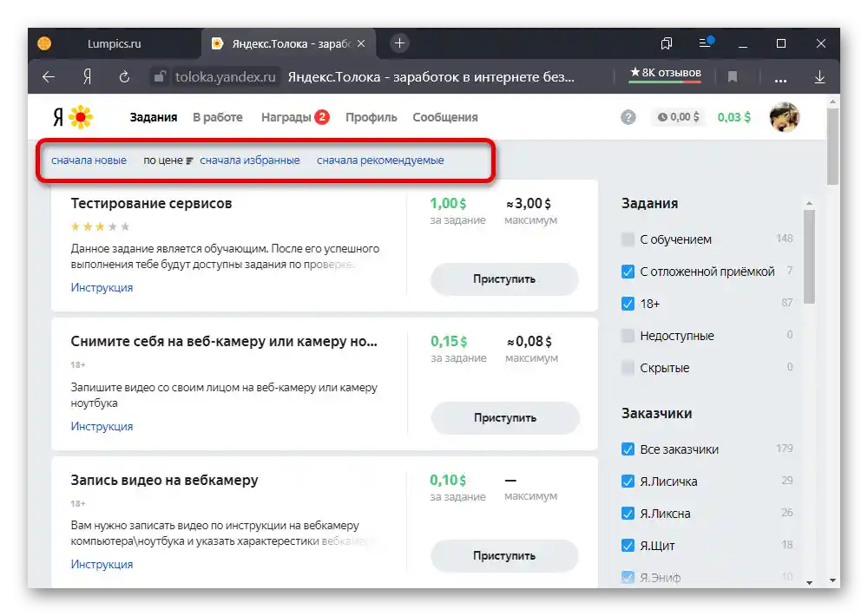This screenshot has width=868, height=616.
Task: Close the Яндекс.Толока tab
Action: pos(361,43)
